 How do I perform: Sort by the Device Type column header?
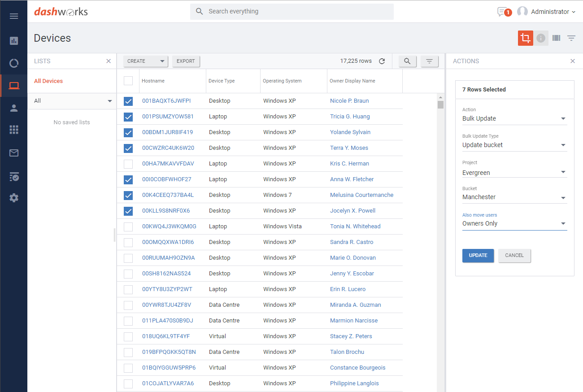pyautogui.click(x=222, y=81)
